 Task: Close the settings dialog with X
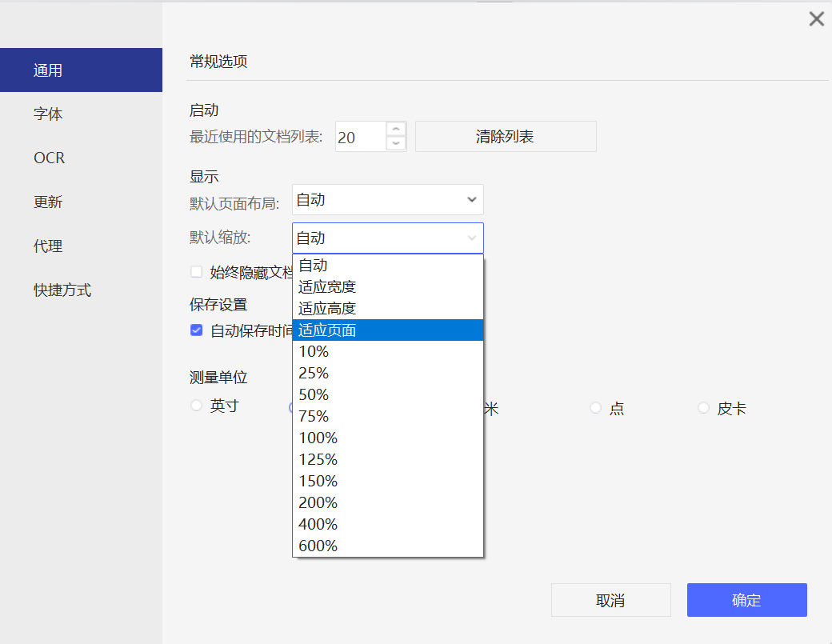point(816,19)
